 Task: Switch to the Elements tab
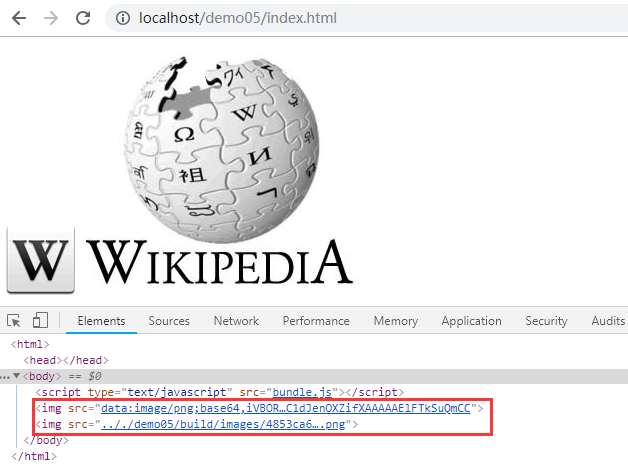(x=101, y=321)
